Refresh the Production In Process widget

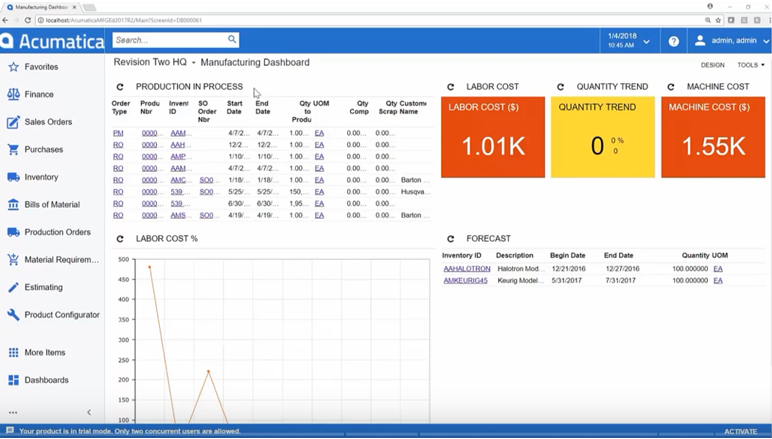[120, 87]
